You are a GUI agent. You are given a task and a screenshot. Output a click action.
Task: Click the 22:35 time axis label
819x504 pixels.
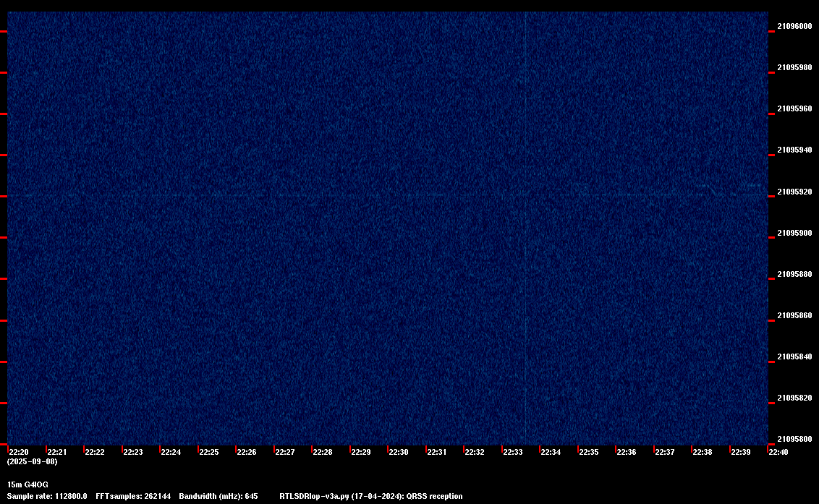point(589,452)
